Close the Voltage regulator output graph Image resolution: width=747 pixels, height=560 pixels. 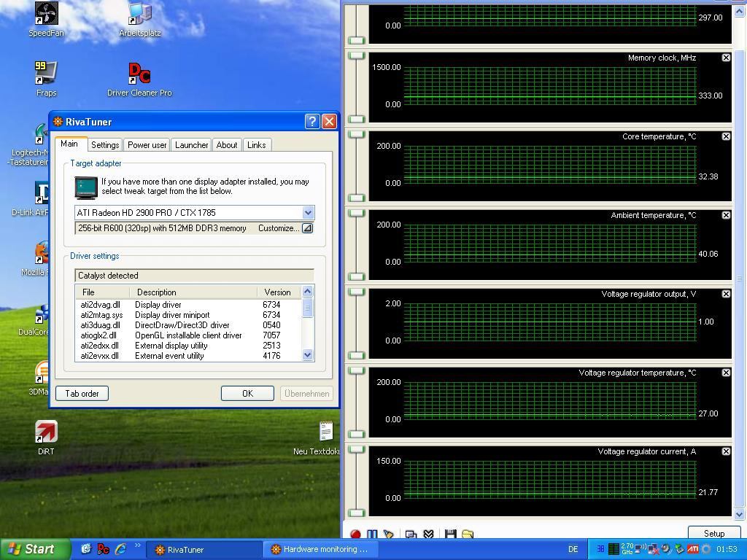pos(726,294)
